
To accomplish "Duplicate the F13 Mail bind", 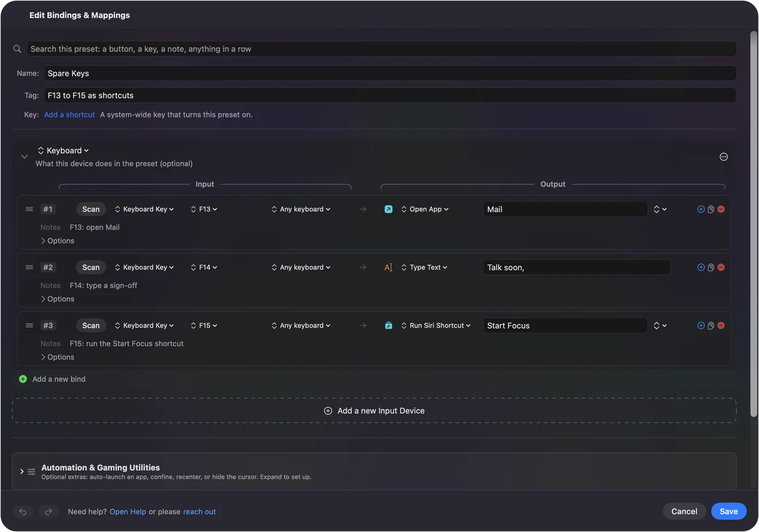I will click(x=711, y=209).
